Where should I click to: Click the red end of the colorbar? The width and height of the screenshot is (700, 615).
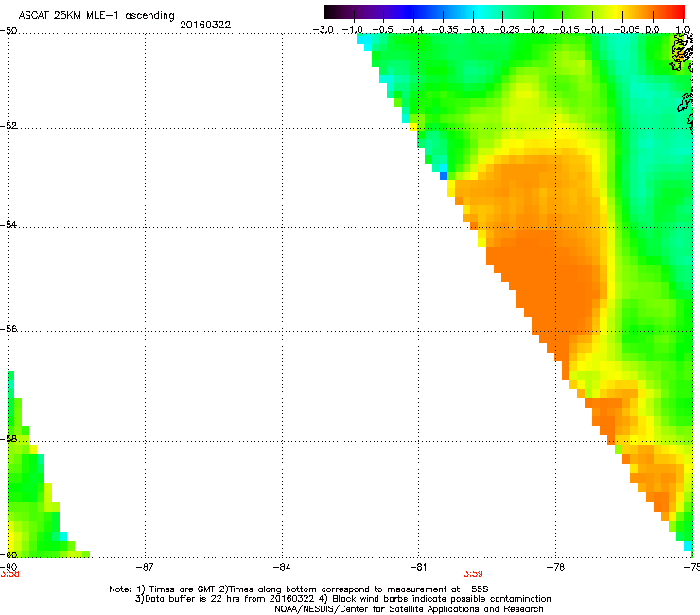678,11
